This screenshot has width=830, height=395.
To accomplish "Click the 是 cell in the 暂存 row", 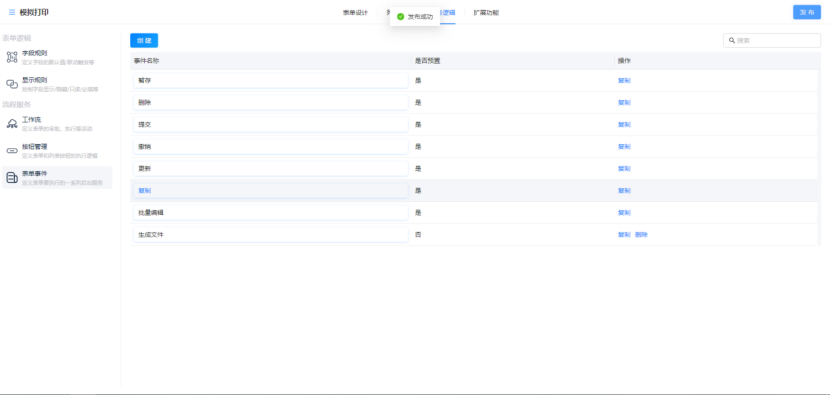I will 418,80.
